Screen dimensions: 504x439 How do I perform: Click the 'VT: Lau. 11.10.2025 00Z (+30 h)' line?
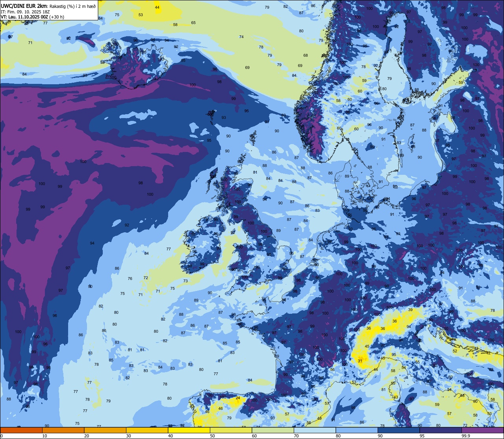coord(32,17)
